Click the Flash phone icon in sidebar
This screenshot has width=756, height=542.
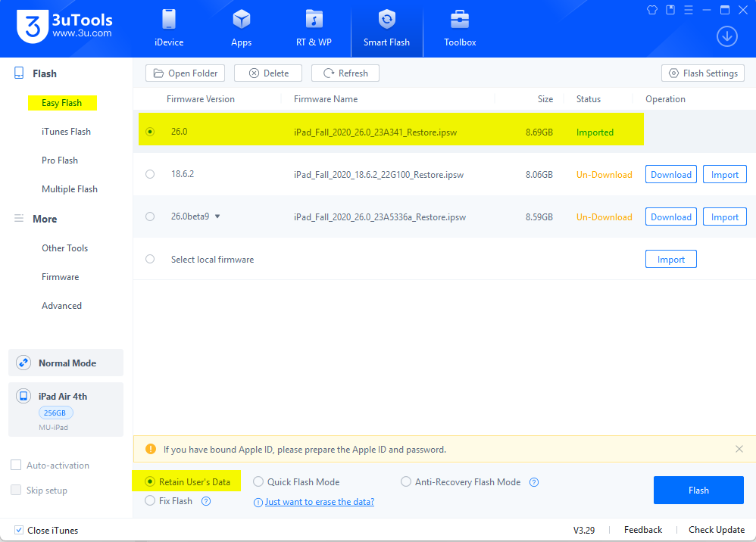[19, 73]
